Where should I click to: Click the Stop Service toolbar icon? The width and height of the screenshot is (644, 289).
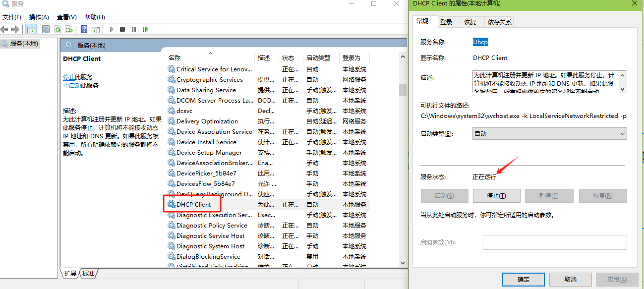click(x=122, y=30)
